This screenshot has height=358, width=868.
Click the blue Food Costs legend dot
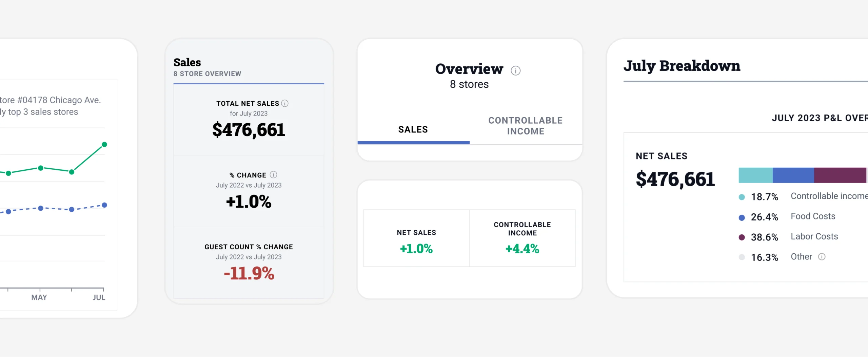(742, 217)
